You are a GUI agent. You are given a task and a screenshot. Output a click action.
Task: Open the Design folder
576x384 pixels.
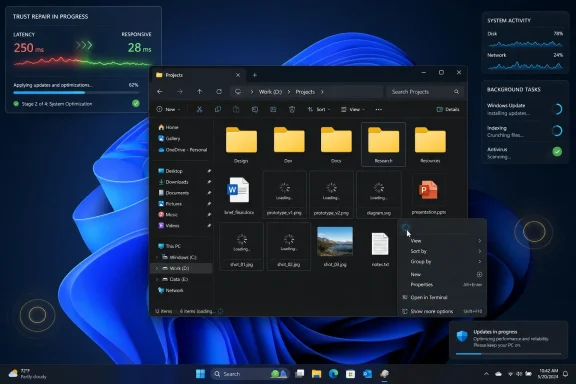241,144
